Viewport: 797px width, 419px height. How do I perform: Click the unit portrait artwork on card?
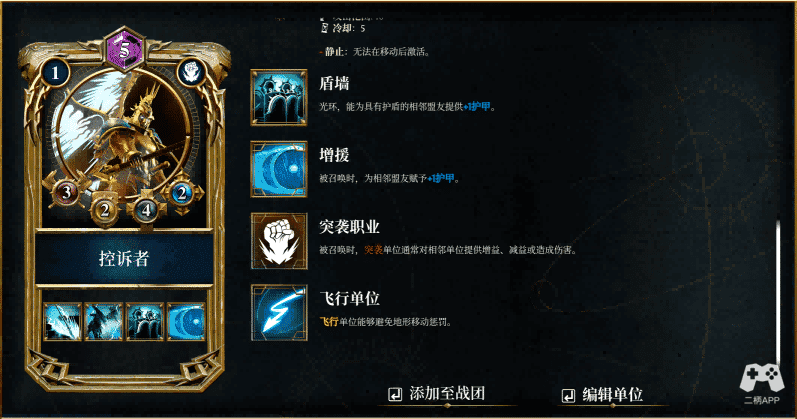[x=125, y=137]
